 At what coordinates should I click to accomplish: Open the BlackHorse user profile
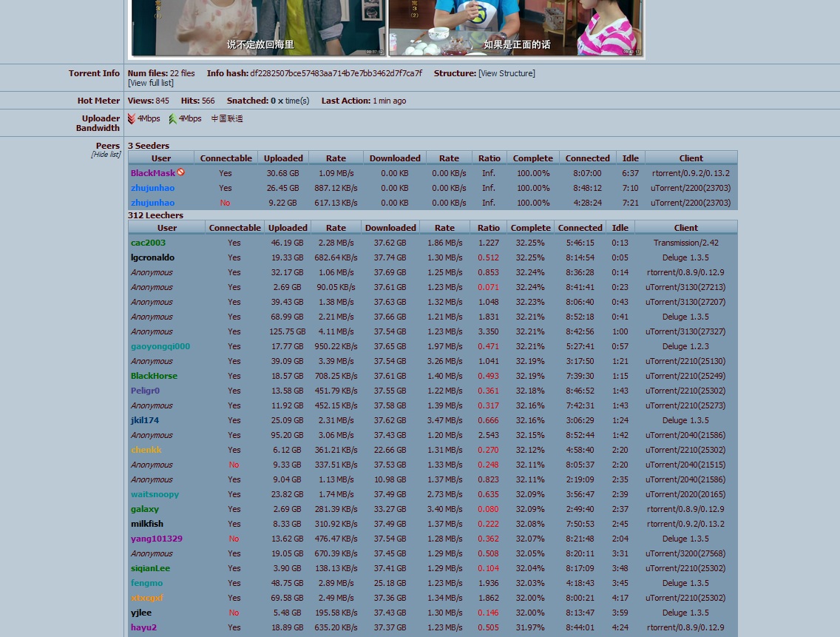tap(154, 376)
